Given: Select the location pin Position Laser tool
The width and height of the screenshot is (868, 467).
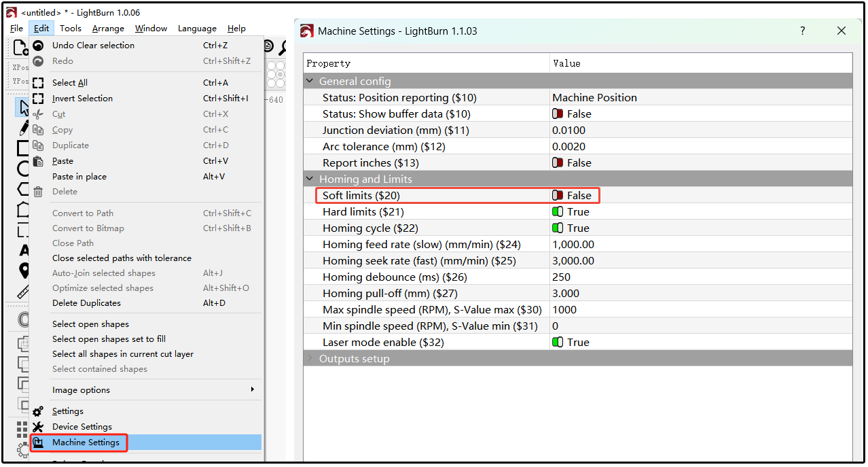Looking at the screenshot, I should pyautogui.click(x=24, y=271).
